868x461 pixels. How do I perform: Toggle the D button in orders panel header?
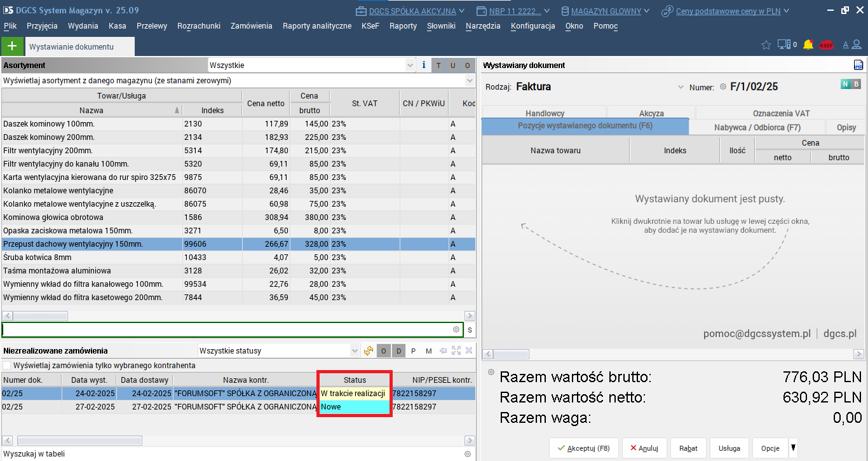pos(398,351)
